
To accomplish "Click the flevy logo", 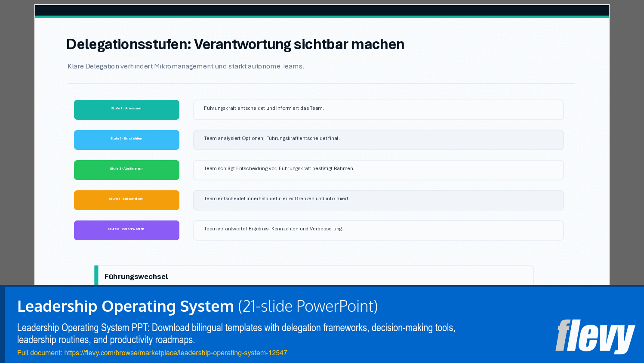I will tap(595, 336).
